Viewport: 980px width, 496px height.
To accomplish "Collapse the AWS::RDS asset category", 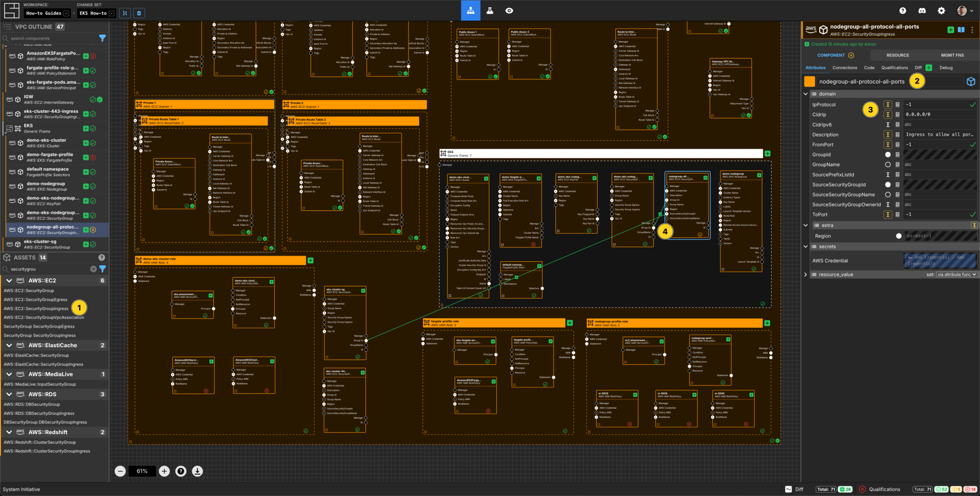I will point(9,394).
